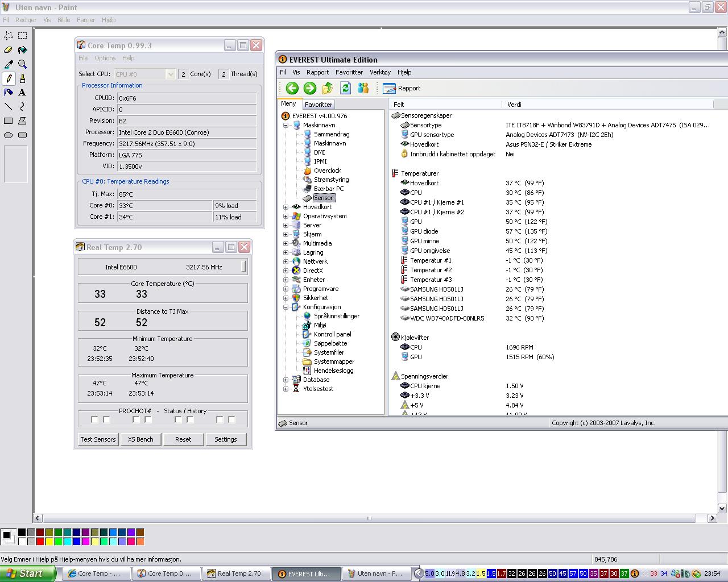The height and width of the screenshot is (582, 728).
Task: Select the Rectangle shape tool
Action: 9,120
